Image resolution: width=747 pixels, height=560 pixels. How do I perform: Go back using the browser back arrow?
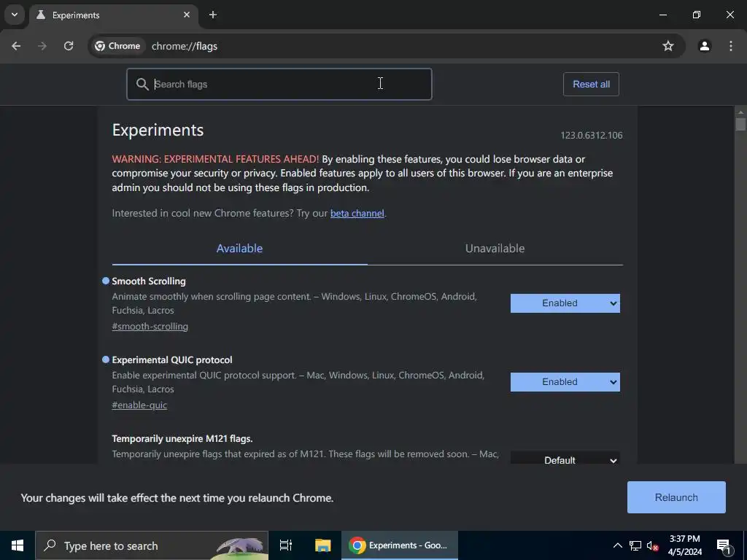pos(16,46)
